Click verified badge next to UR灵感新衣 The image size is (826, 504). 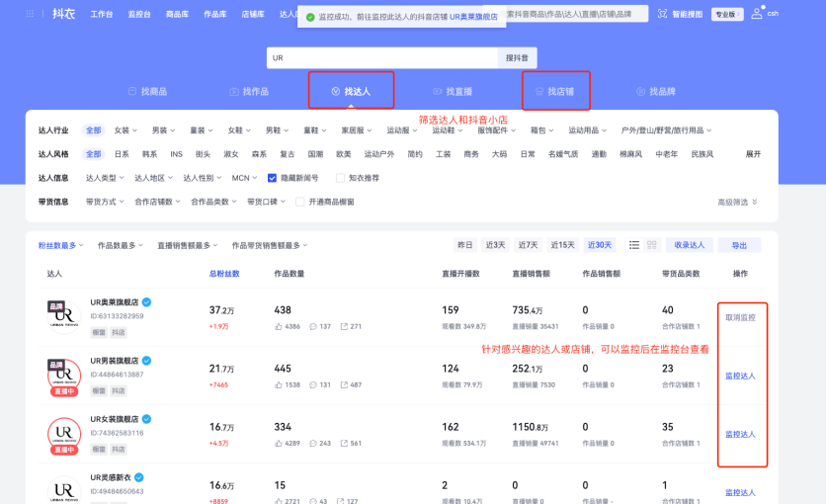139,477
